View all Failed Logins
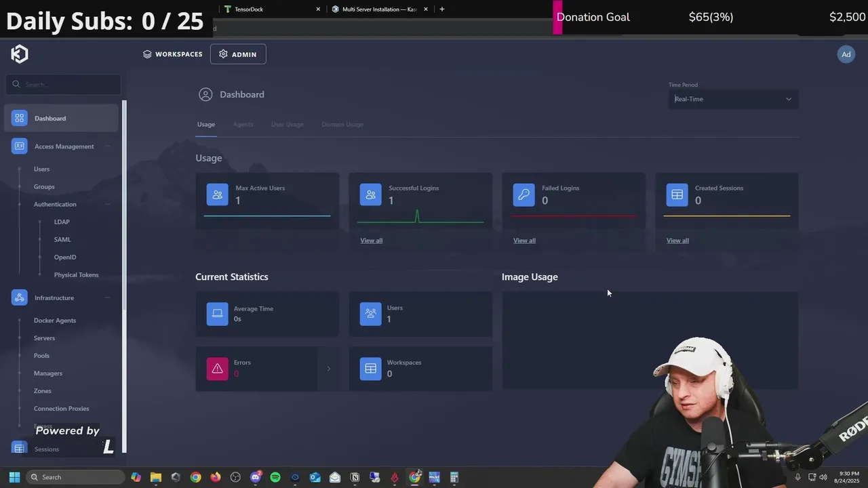Viewport: 868px width, 488px height. click(524, 241)
